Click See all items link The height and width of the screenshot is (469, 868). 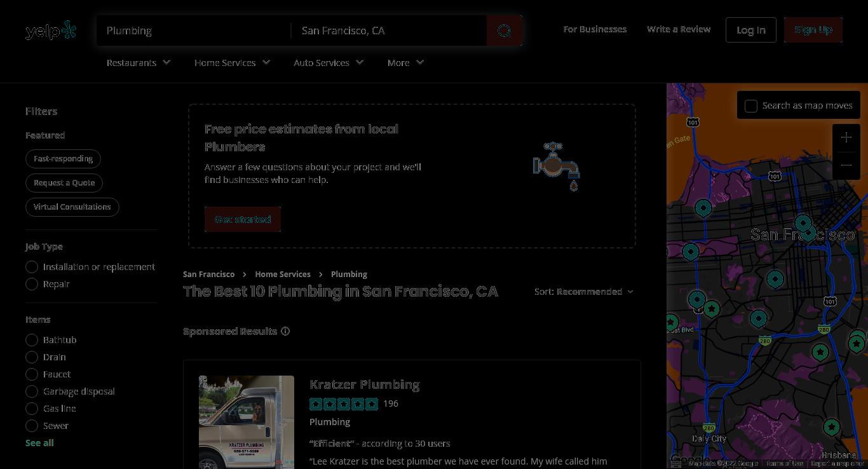[x=39, y=443]
